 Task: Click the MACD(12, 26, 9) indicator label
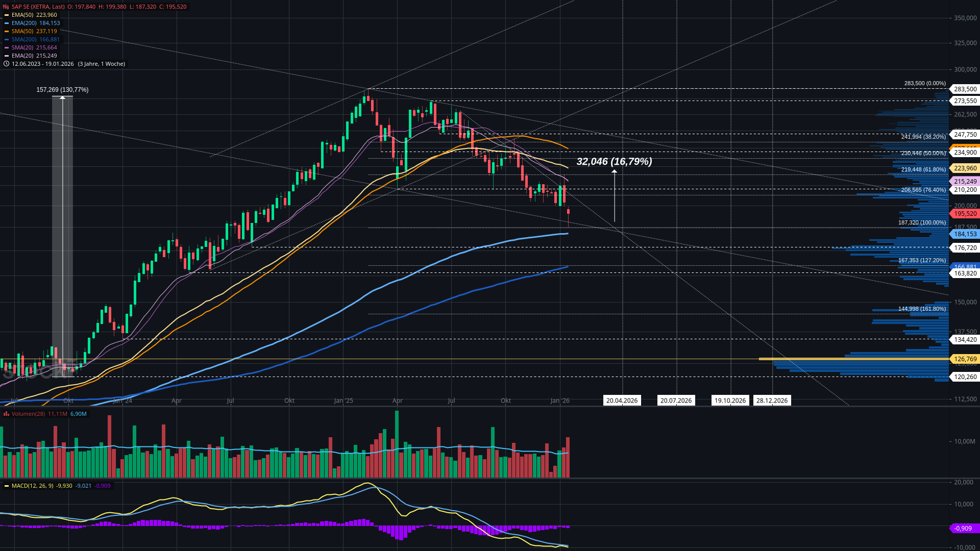[x=32, y=486]
